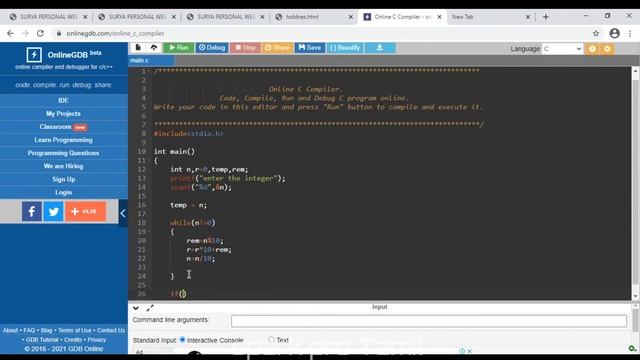
Task: Open the browser profile icon
Action: click(x=614, y=33)
